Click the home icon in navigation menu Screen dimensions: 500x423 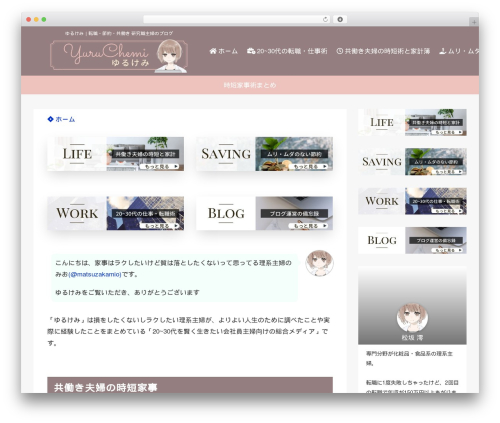(x=213, y=51)
